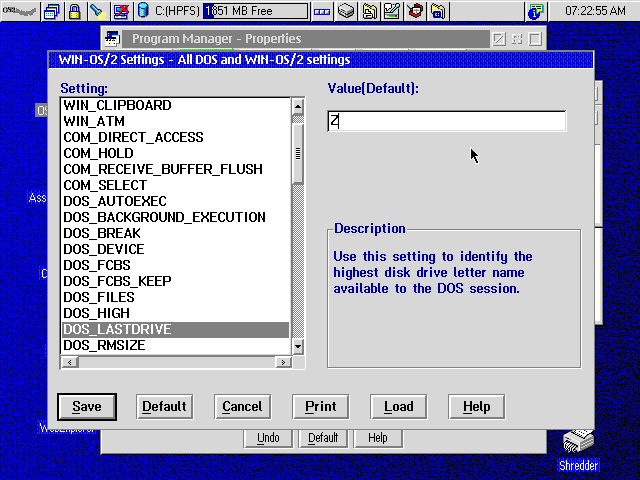Select the DOS_FCBS setting
The width and height of the screenshot is (640, 480).
tap(176, 265)
